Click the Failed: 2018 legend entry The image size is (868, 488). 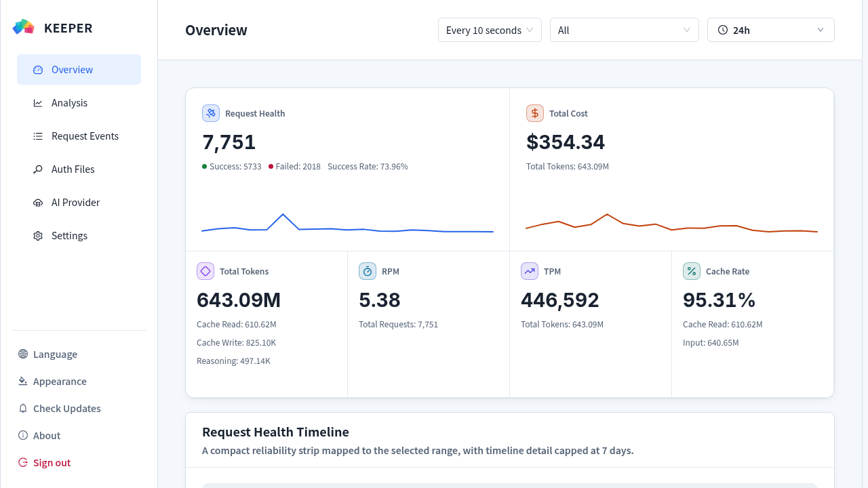294,167
